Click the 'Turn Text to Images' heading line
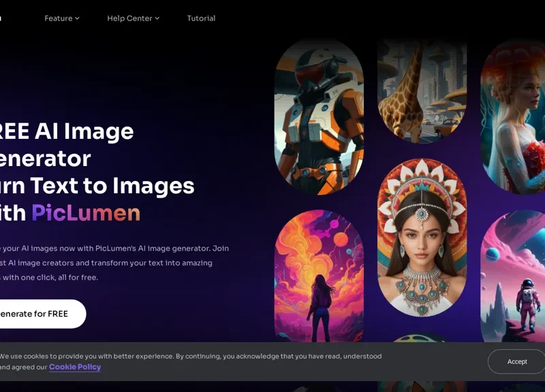 click(97, 185)
